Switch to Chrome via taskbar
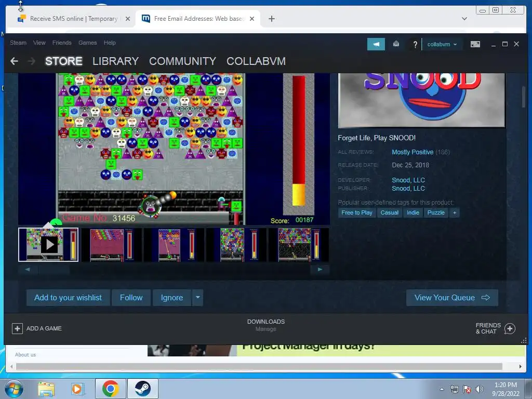532x399 pixels. pyautogui.click(x=110, y=389)
